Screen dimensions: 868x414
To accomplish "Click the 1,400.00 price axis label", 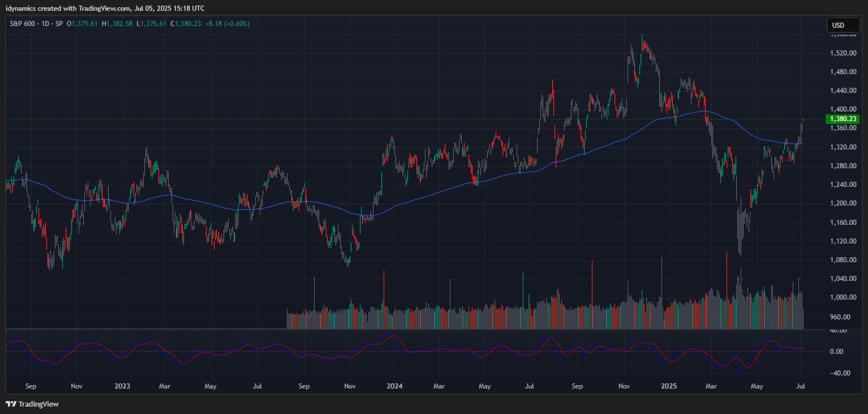I will (843, 109).
